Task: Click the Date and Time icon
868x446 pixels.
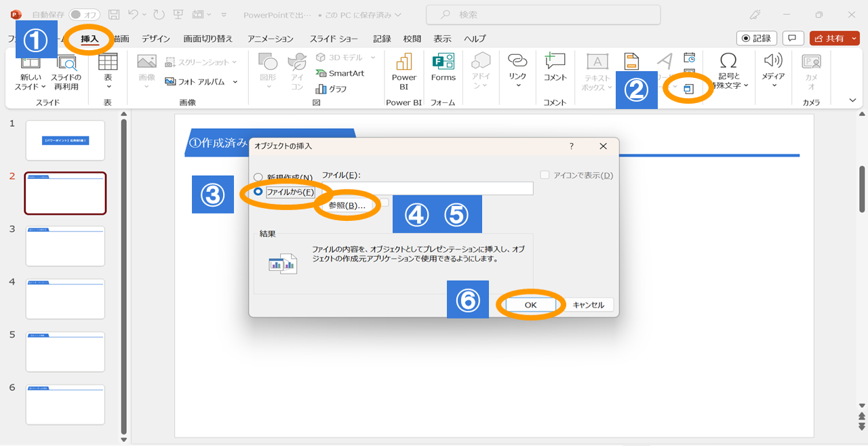Action: coord(689,58)
